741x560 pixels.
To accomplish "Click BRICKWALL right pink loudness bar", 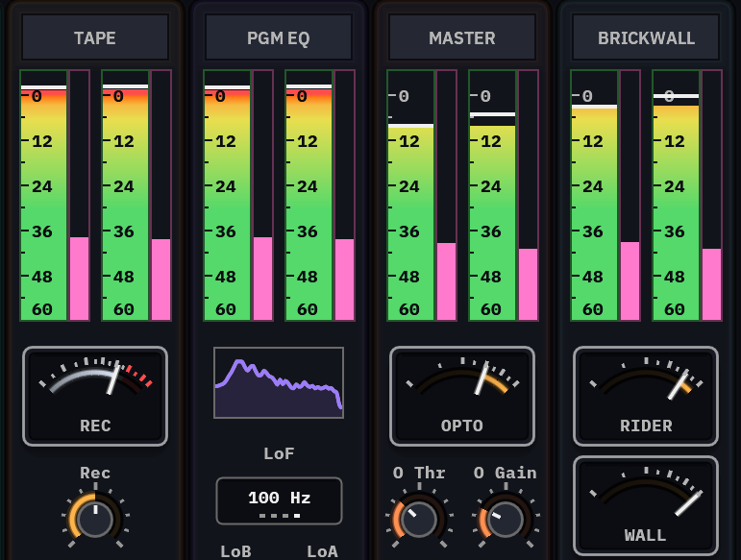I will coord(712,196).
